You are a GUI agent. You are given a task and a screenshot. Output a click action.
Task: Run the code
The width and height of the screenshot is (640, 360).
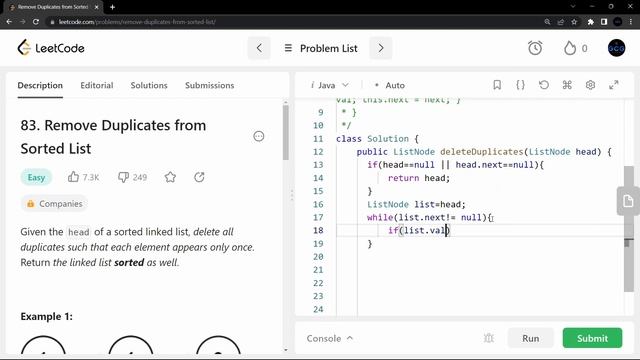[531, 338]
